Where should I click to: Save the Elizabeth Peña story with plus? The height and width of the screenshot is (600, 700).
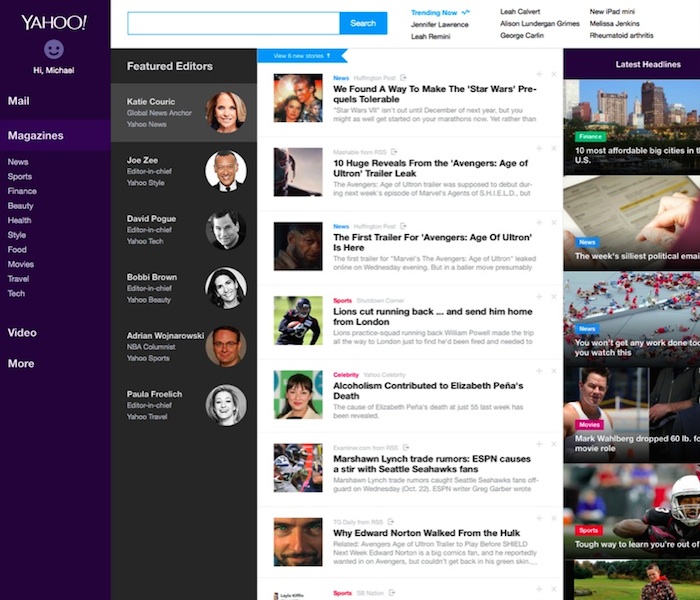pyautogui.click(x=539, y=371)
